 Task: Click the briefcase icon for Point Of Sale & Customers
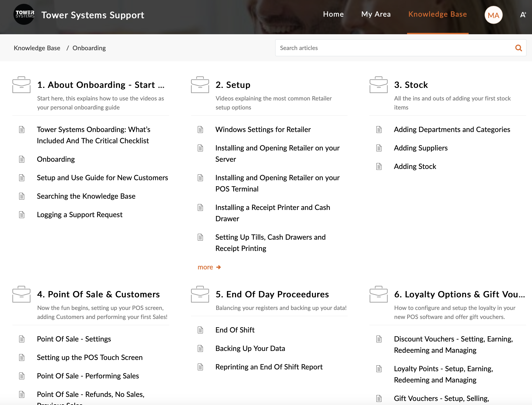coord(21,294)
